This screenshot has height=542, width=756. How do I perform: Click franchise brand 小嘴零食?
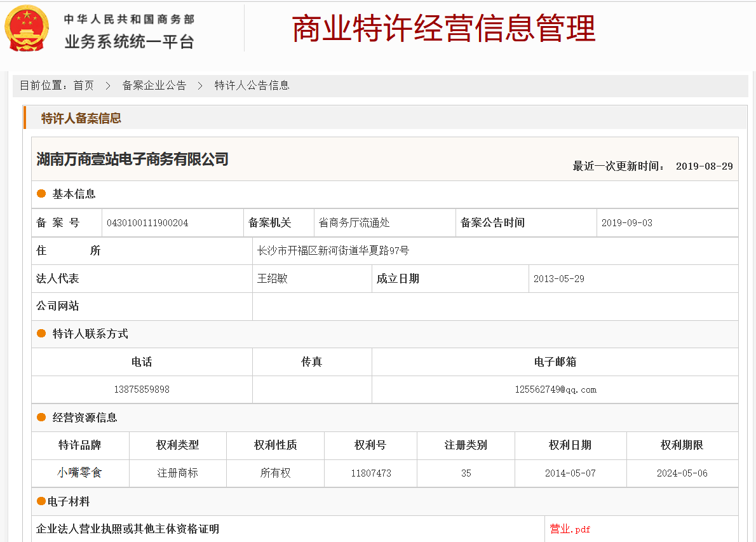(80, 473)
